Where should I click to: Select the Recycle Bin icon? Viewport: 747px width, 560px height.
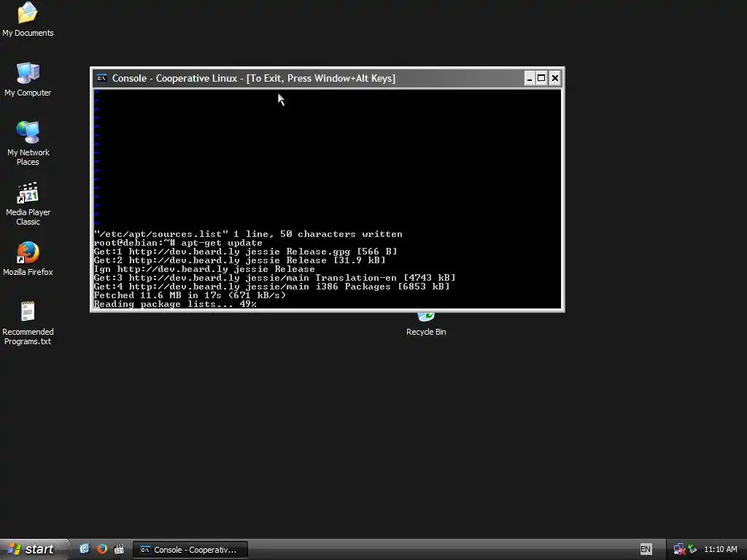[426, 324]
